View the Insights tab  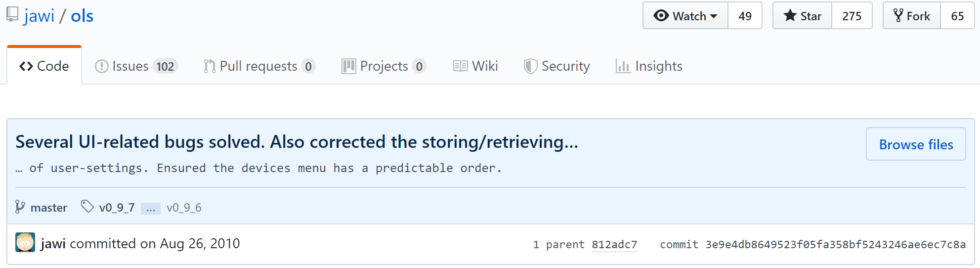click(x=649, y=66)
